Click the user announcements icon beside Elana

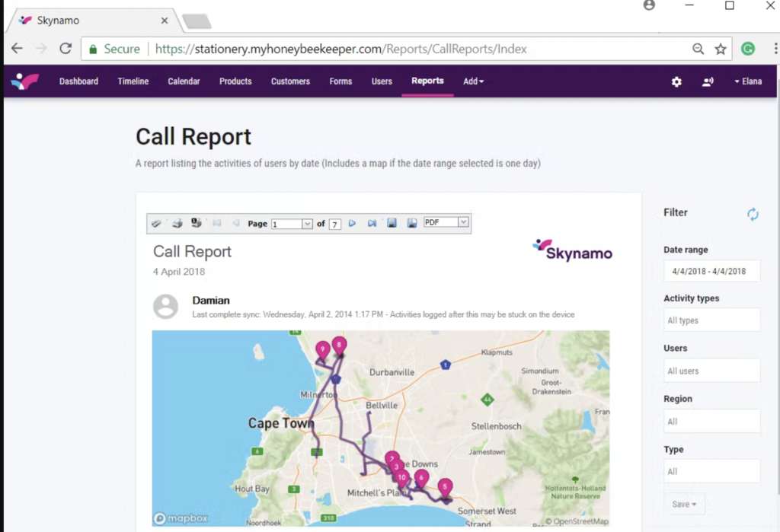click(x=708, y=81)
